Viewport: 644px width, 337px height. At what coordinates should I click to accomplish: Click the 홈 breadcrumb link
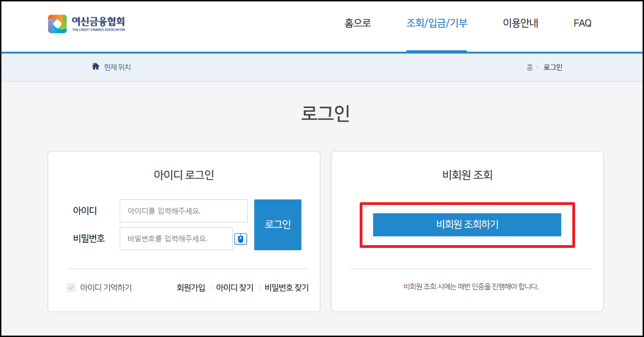(529, 67)
